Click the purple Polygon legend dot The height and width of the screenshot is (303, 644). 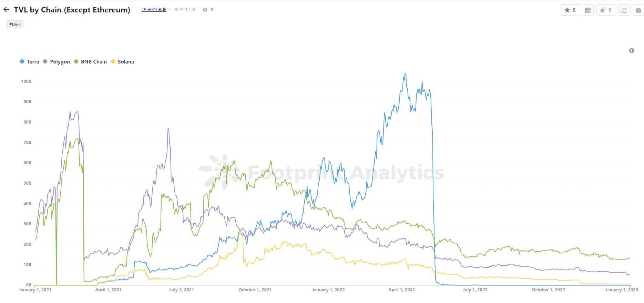tap(45, 62)
